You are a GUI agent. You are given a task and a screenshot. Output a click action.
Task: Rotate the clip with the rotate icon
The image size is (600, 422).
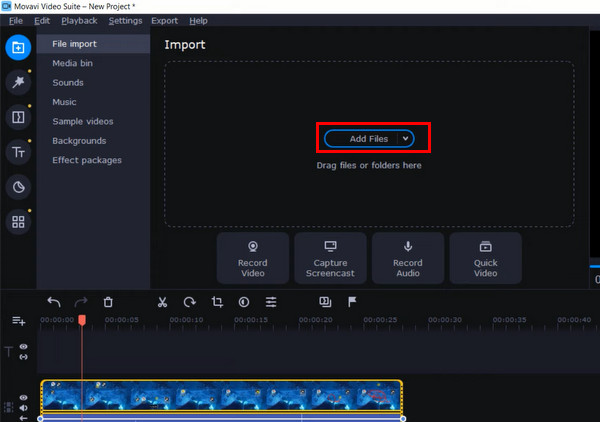click(x=189, y=302)
